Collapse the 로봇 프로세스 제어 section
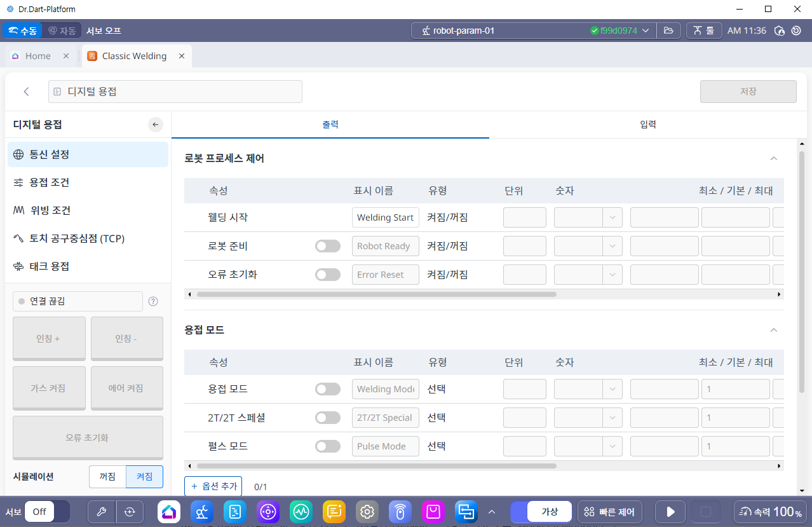This screenshot has width=812, height=527. point(773,158)
